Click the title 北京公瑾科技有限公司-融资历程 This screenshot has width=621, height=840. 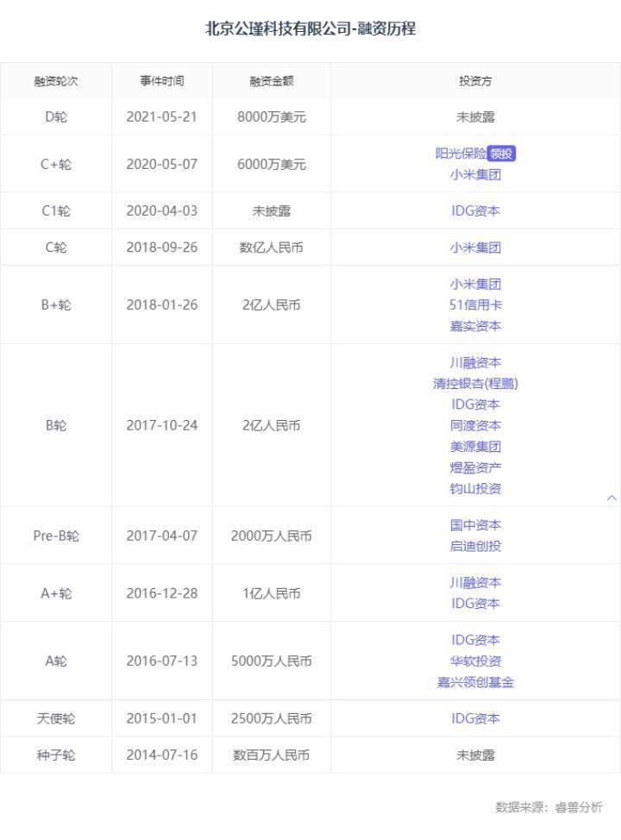coord(310,28)
